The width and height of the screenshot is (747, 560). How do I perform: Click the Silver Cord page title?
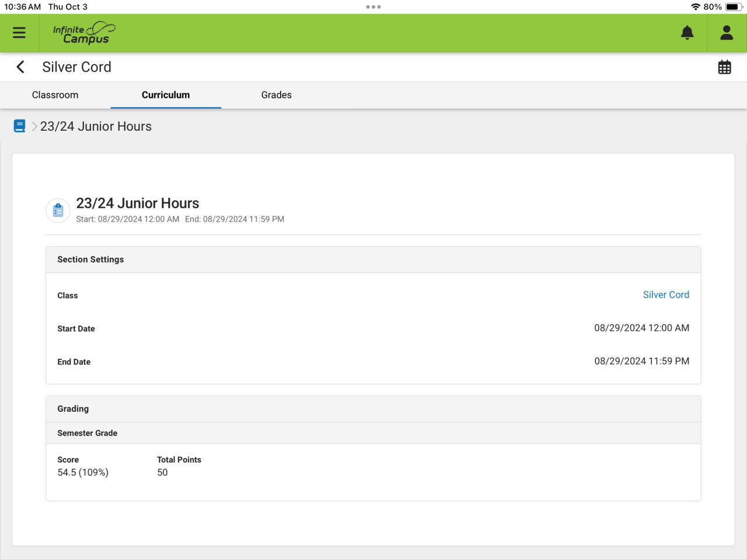click(x=76, y=67)
